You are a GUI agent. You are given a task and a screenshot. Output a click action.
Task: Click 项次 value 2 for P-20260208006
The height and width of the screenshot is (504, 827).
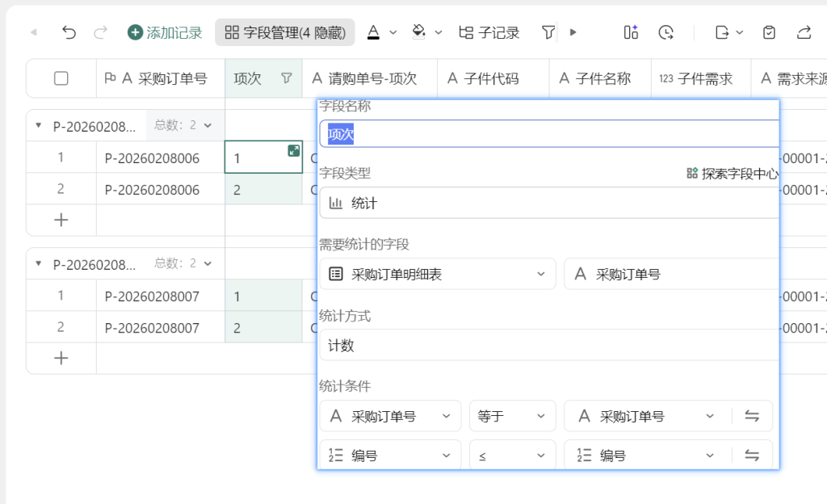264,189
